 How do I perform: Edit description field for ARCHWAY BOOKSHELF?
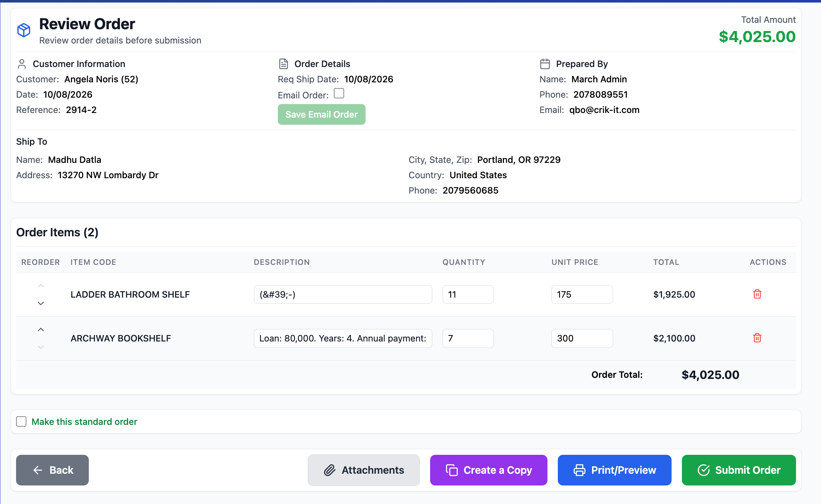[x=343, y=338]
